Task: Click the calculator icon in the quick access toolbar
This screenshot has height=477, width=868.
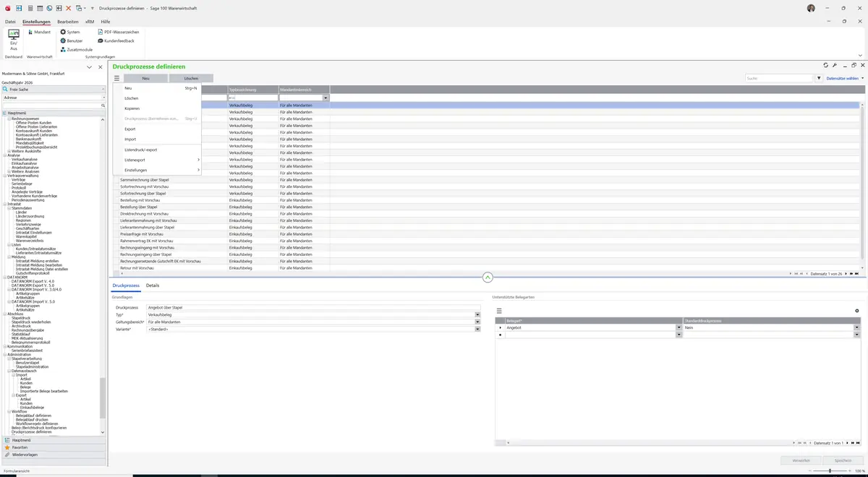Action: click(x=29, y=8)
